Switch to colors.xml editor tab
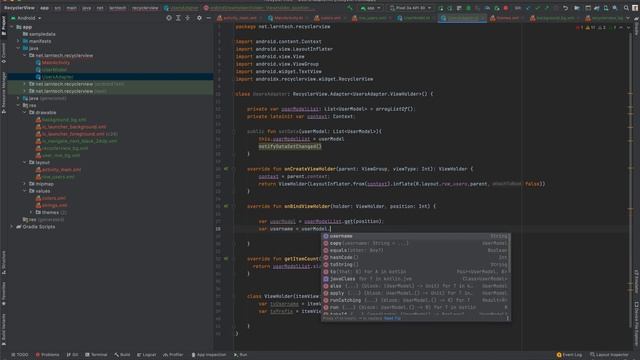This screenshot has height=360, width=640. coord(330,18)
